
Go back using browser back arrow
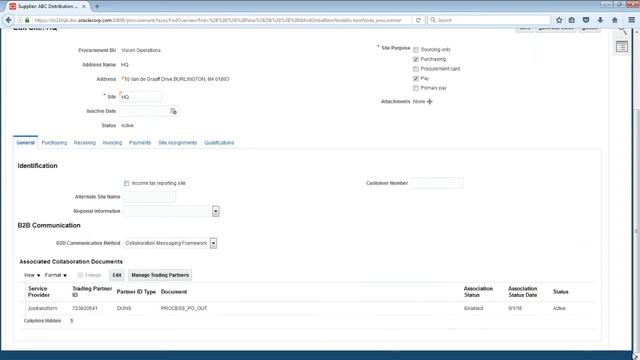click(x=9, y=20)
